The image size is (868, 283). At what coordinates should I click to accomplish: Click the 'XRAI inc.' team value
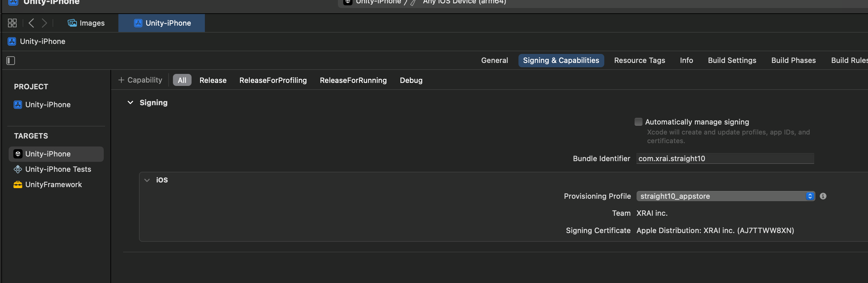tap(652, 213)
